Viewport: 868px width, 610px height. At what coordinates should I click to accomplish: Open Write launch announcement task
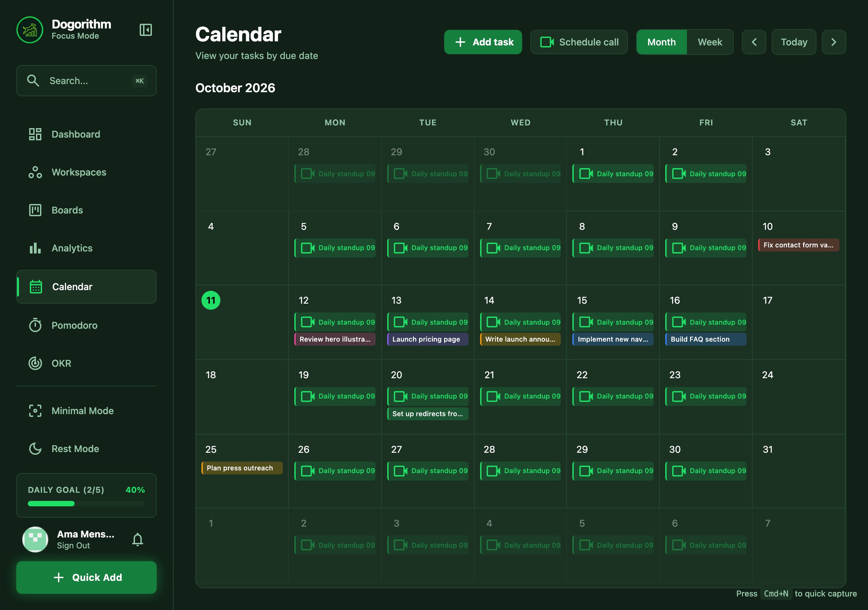click(520, 339)
